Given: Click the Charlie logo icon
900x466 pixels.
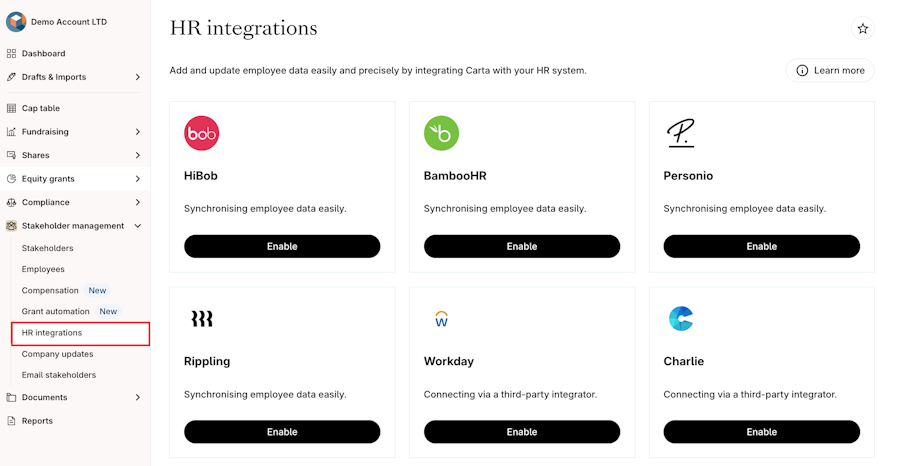Looking at the screenshot, I should click(681, 319).
